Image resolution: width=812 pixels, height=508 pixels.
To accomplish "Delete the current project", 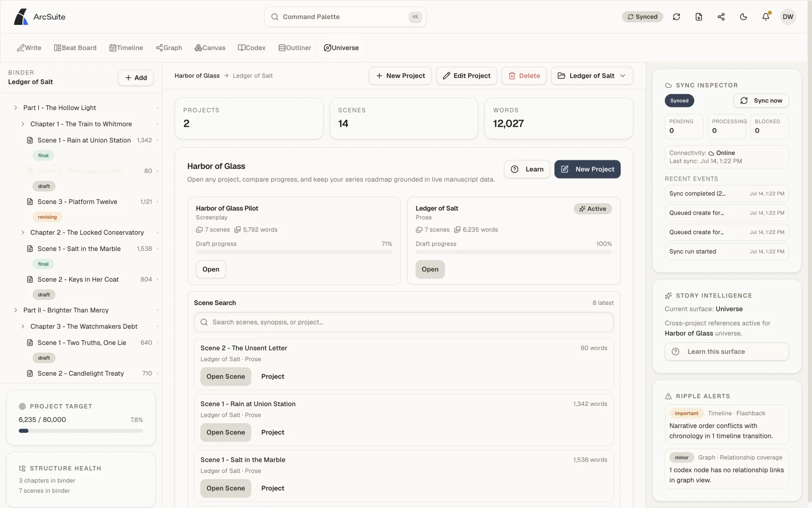I will (x=524, y=76).
